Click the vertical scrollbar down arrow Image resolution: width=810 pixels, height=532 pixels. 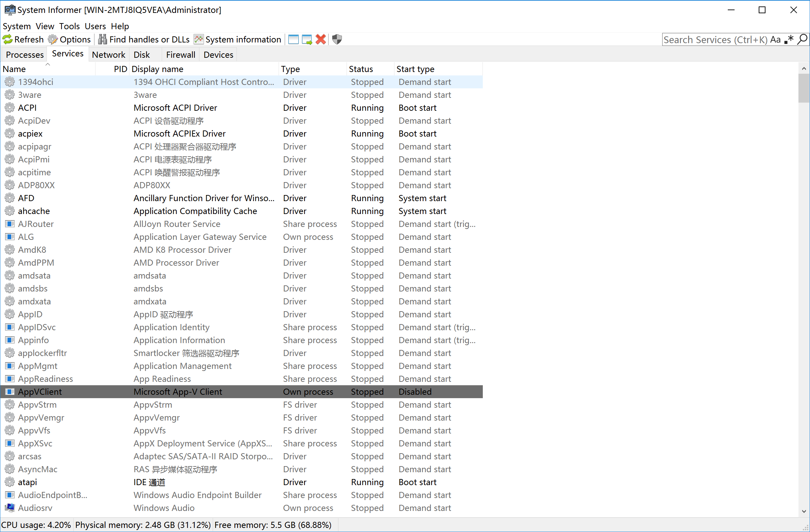tap(804, 511)
